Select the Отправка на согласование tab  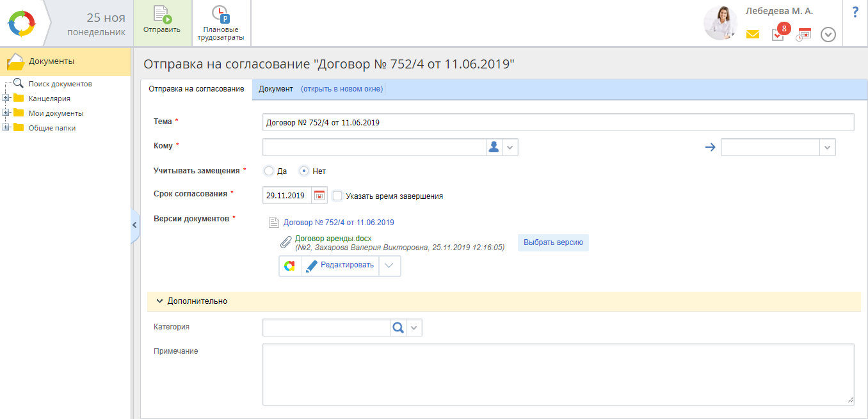point(196,89)
